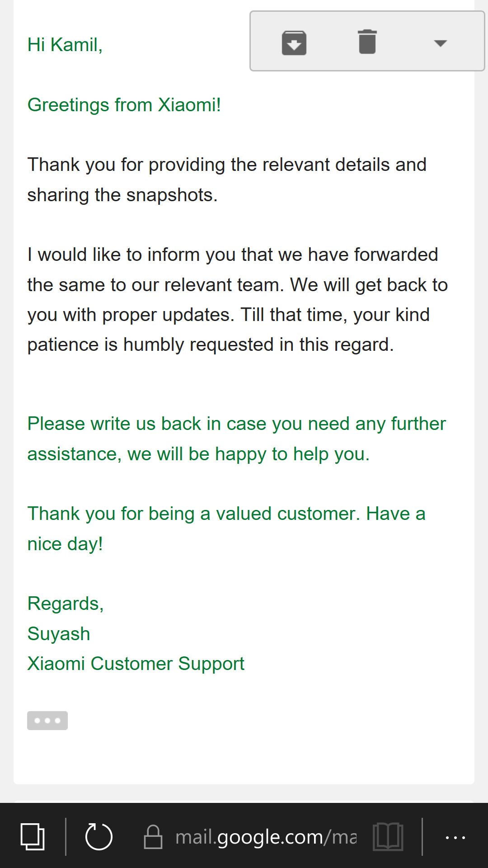Switch to reading view book icon
The image size is (488, 868).
click(x=388, y=837)
